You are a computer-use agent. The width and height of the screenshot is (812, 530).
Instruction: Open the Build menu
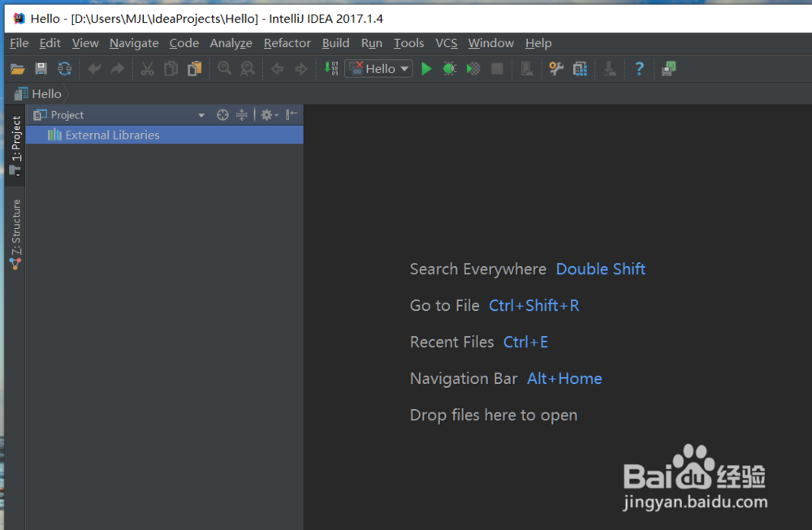[x=336, y=44]
